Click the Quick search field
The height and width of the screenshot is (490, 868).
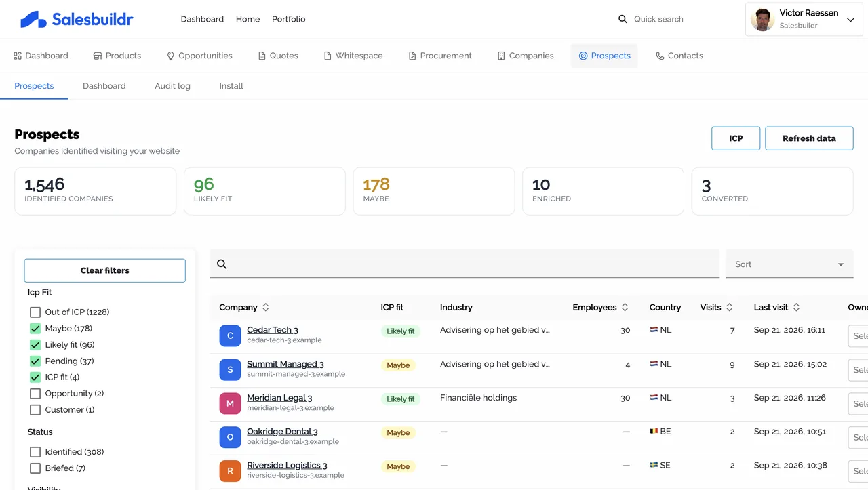(x=658, y=19)
